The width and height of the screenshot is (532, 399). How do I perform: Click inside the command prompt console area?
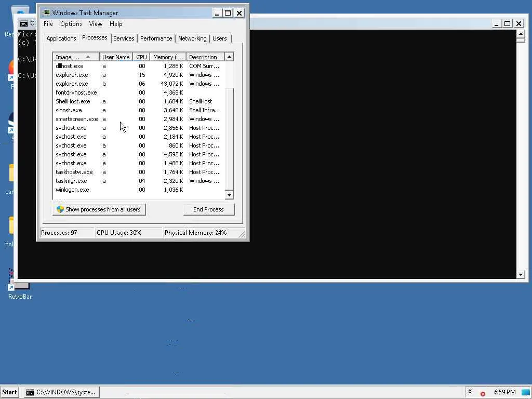pos(383,154)
